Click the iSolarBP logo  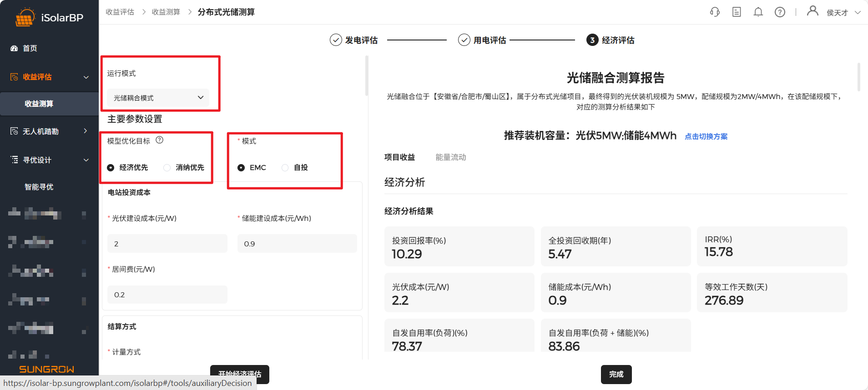[49, 18]
